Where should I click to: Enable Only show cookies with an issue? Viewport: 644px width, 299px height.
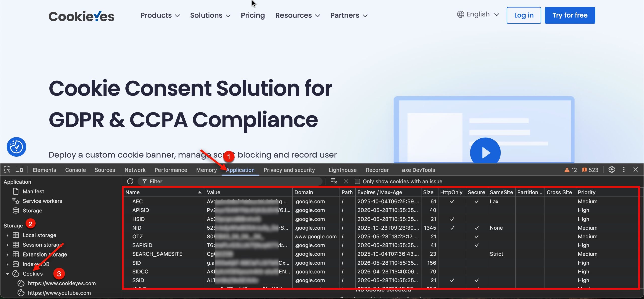[357, 181]
